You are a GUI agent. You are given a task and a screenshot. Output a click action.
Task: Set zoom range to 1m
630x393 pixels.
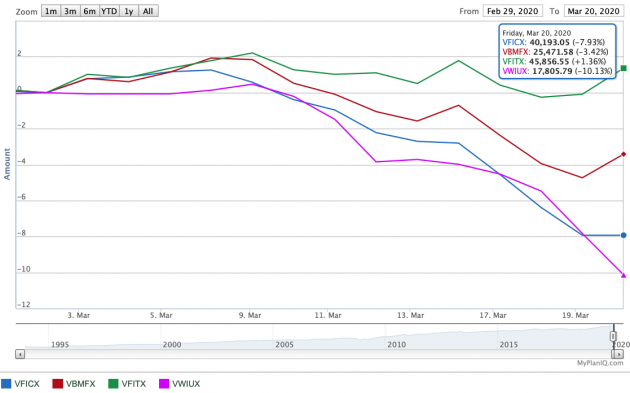point(51,11)
